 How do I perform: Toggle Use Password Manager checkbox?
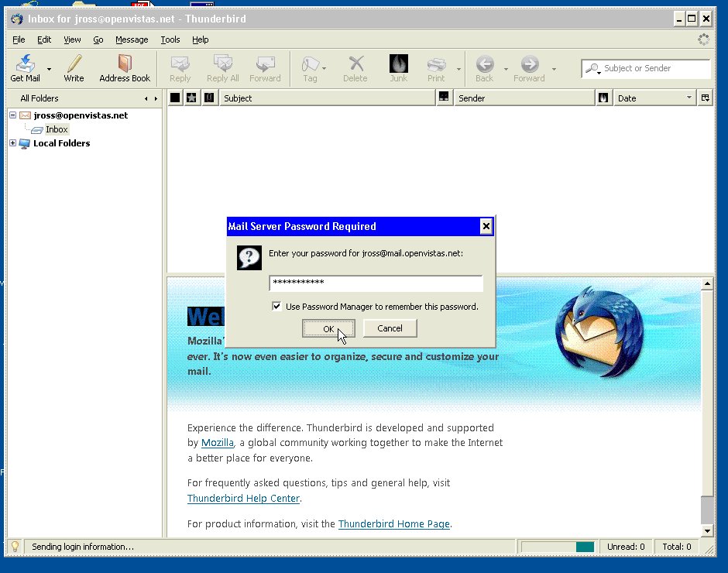click(276, 306)
